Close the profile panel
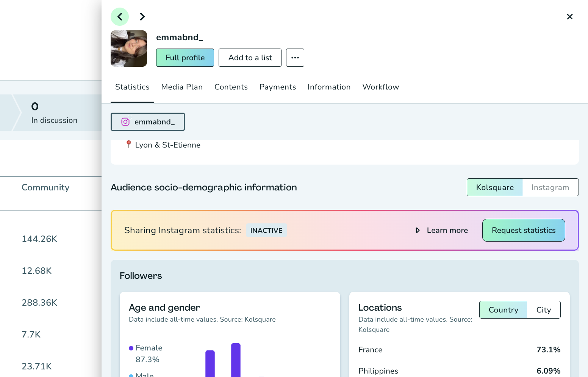 click(569, 17)
